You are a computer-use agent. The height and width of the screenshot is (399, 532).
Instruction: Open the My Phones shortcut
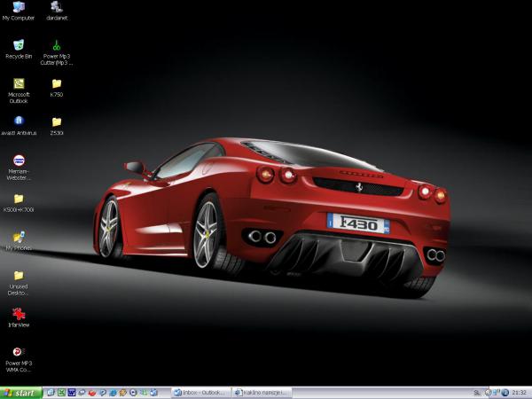(18, 238)
